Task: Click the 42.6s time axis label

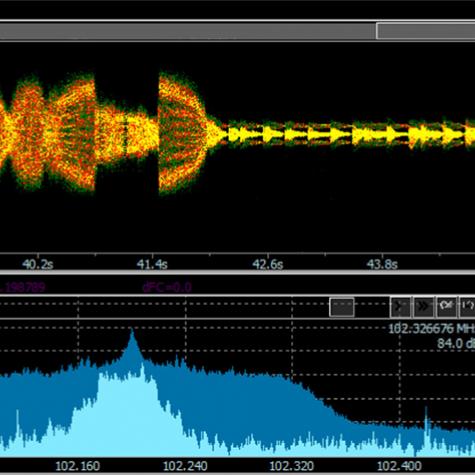Action: click(x=267, y=264)
